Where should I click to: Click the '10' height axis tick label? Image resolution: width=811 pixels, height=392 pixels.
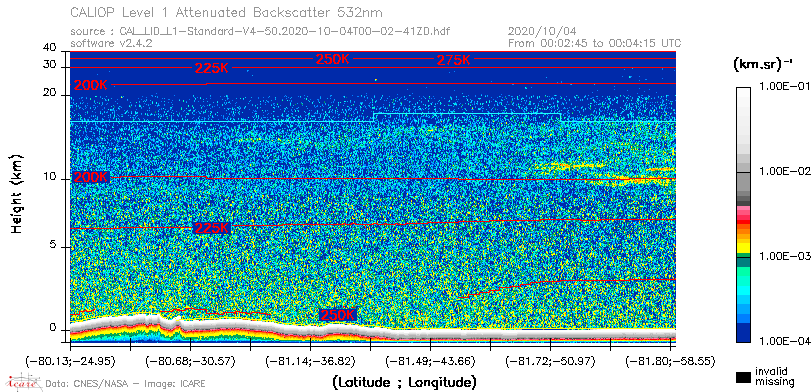(x=50, y=177)
